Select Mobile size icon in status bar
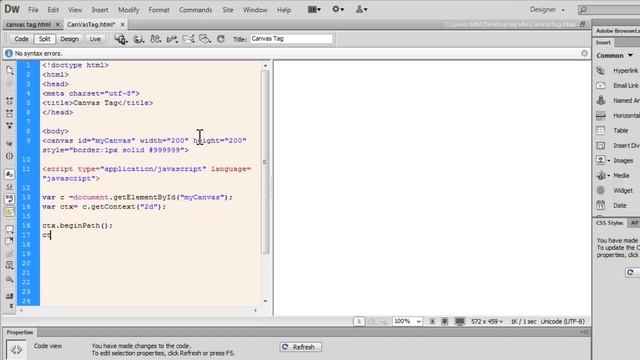Viewport: 640px width, 360px height. (432, 322)
